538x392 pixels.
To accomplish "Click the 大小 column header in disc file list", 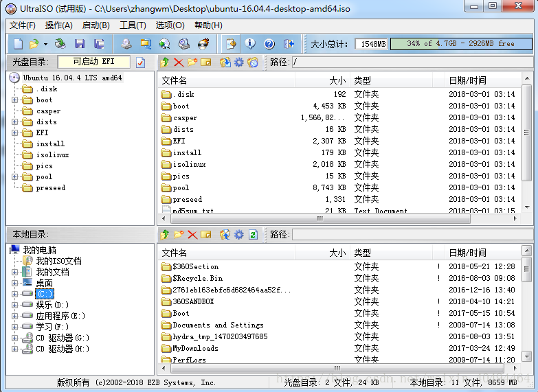I will coord(322,81).
